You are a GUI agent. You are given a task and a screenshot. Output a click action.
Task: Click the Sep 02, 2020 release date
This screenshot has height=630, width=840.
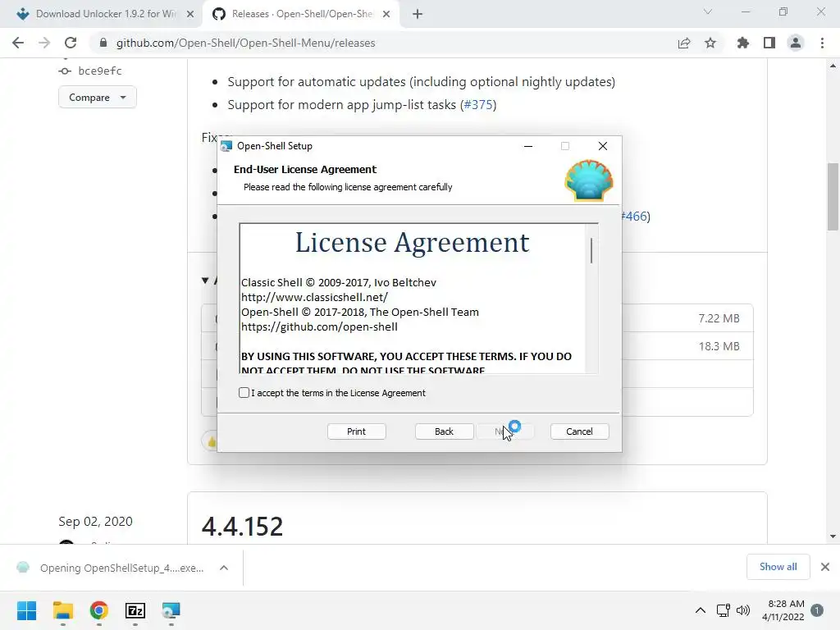pos(95,521)
